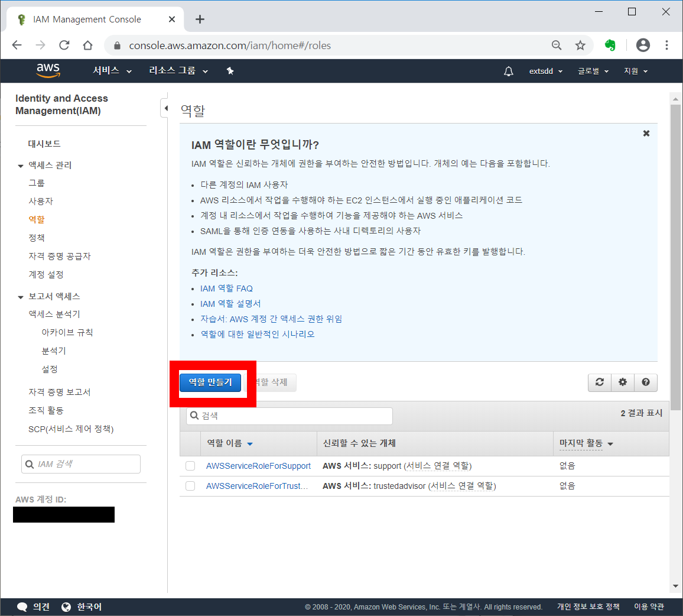Screen dimensions: 683x616
Task: Open the notifications bell icon
Action: 508,71
